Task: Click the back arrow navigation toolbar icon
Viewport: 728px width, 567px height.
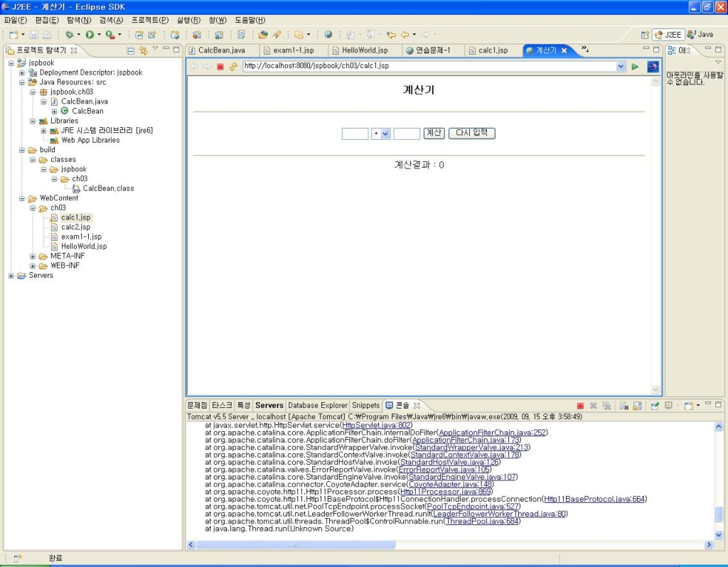Action: click(405, 34)
